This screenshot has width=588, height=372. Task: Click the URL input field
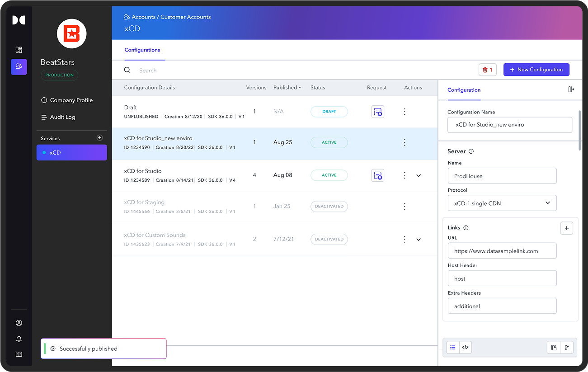point(502,251)
